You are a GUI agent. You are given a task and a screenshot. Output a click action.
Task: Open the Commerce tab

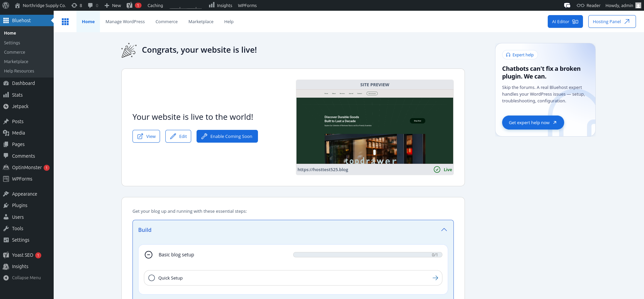[x=167, y=21]
